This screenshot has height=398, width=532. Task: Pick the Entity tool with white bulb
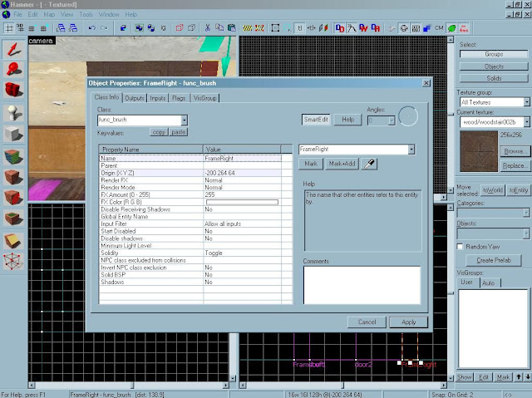coord(12,113)
